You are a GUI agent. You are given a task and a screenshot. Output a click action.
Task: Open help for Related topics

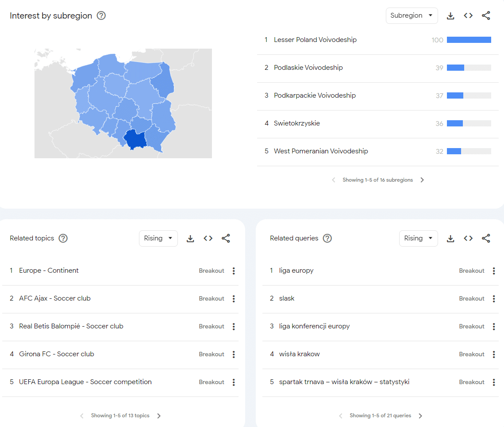pos(63,238)
